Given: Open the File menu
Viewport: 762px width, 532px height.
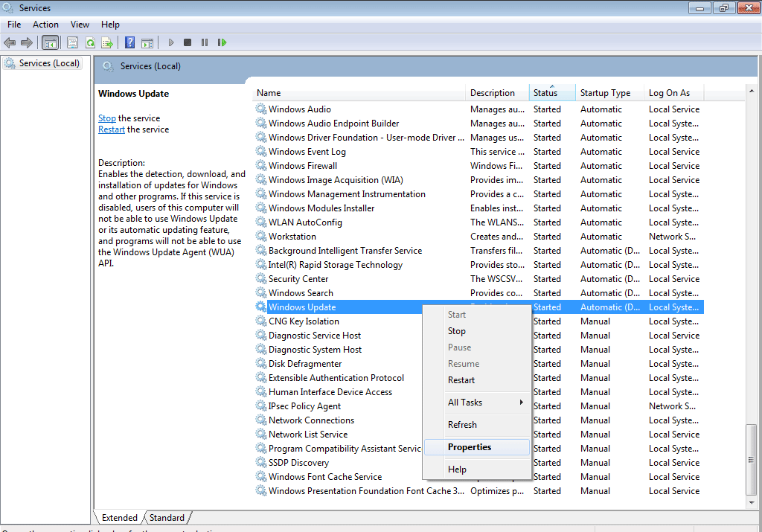Looking at the screenshot, I should pyautogui.click(x=14, y=25).
